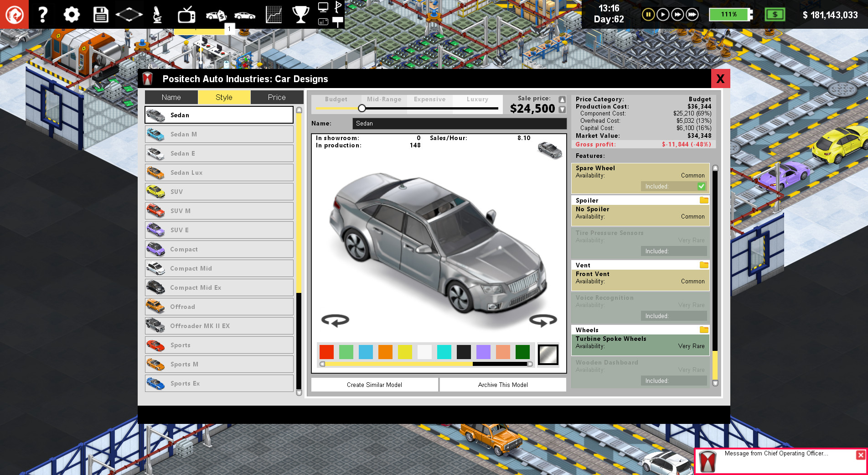Screen dimensions: 868x475
Task: Switch to the Name sorting tab
Action: [171, 97]
